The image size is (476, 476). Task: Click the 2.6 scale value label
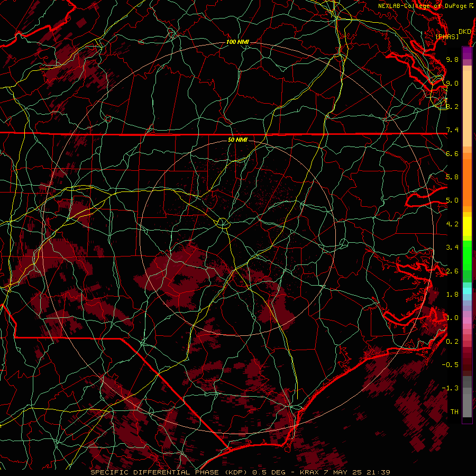coord(452,271)
